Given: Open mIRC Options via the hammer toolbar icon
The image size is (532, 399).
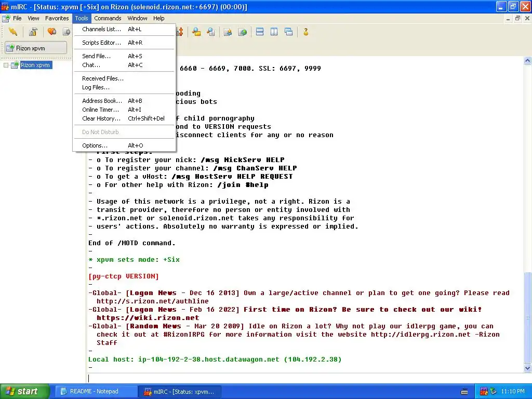Looking at the screenshot, I should (x=33, y=32).
